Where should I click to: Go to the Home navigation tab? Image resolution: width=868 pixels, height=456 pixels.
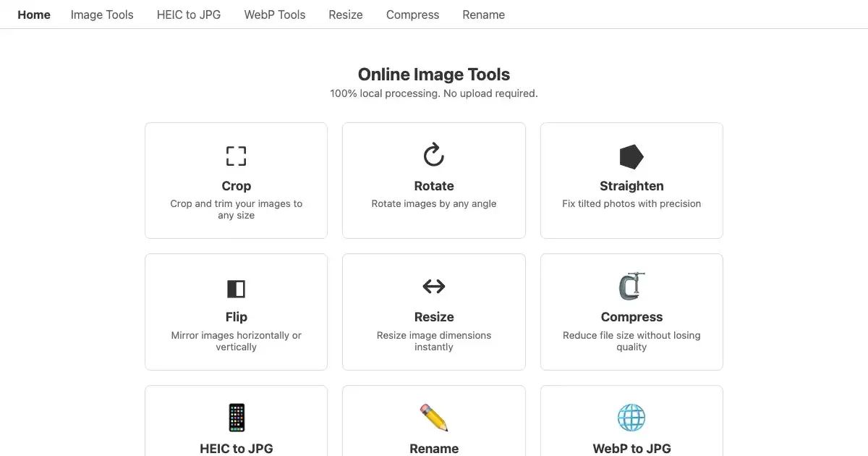(x=34, y=14)
